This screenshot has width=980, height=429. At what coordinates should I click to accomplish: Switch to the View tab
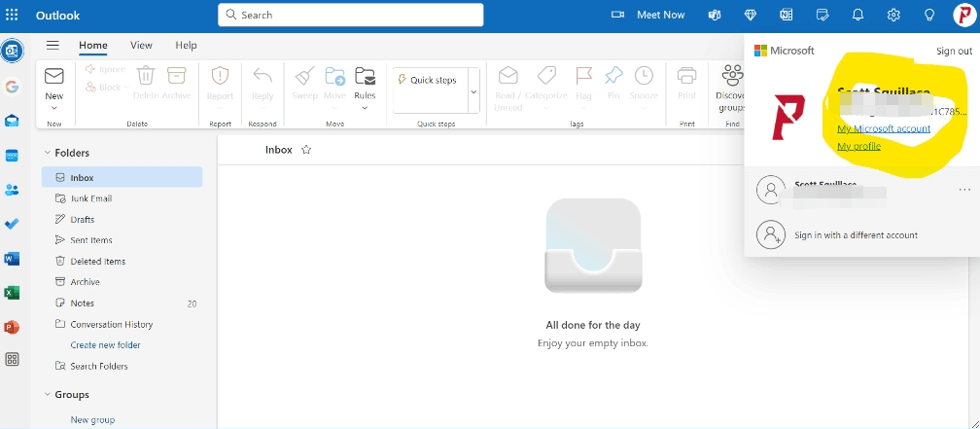click(x=141, y=45)
